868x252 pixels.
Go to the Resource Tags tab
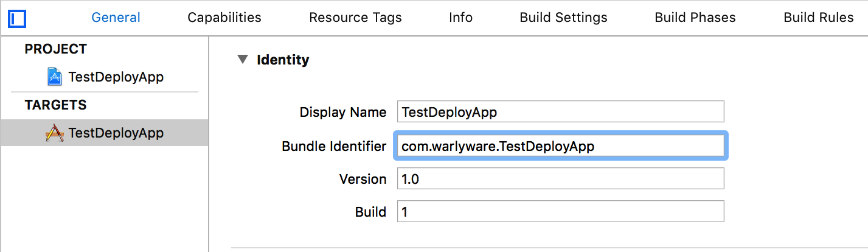[x=355, y=18]
